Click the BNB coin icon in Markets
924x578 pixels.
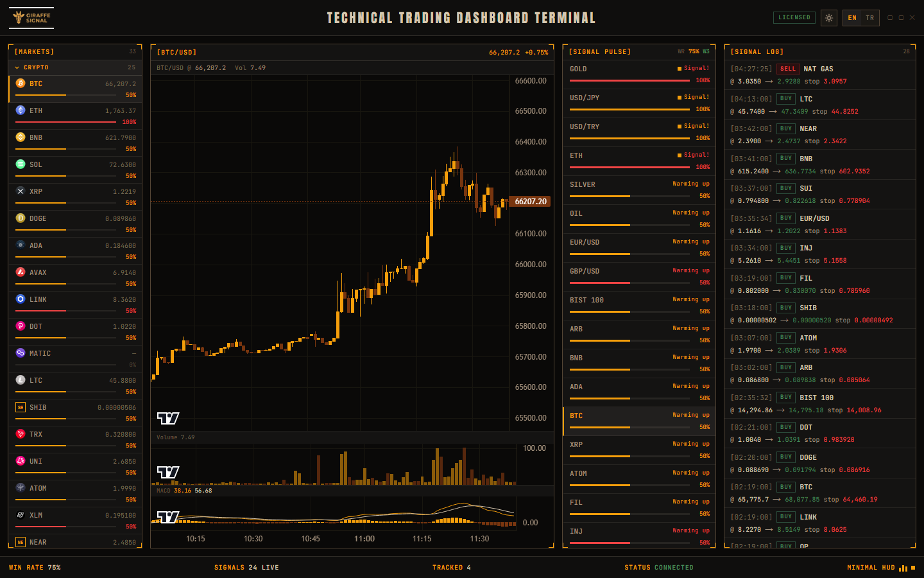[x=21, y=137]
